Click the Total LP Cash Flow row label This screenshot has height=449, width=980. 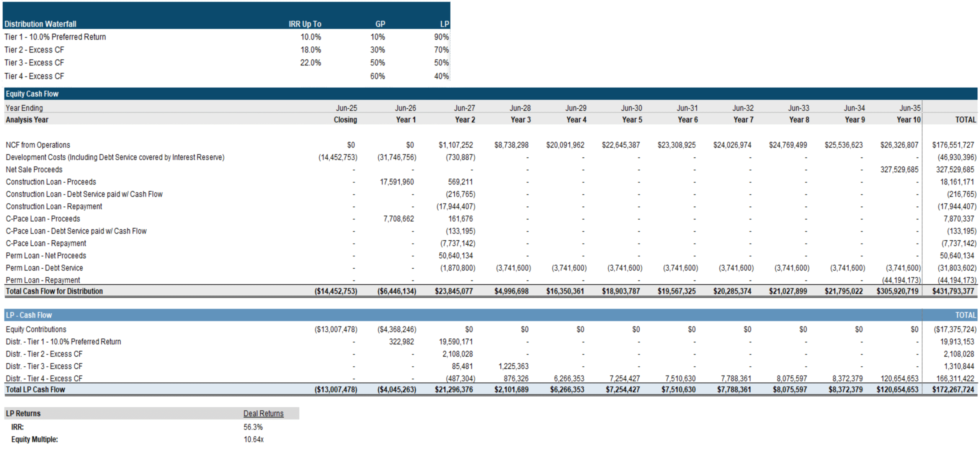pos(35,389)
